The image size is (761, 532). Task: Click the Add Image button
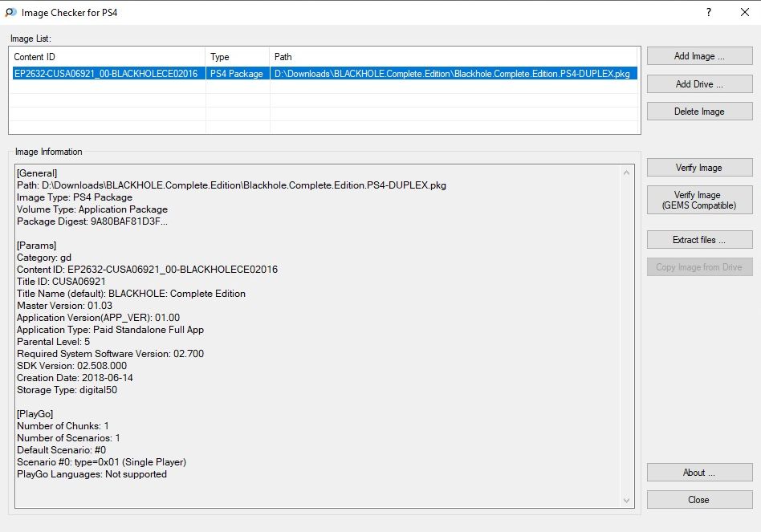click(x=699, y=56)
